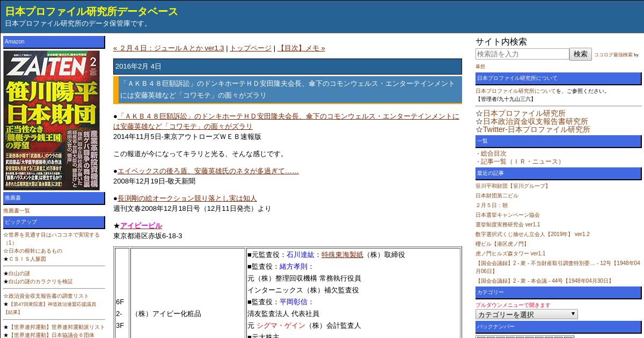Image resolution: width=644 pixels, height=338 pixels.
Task: Open recent post 数字選択式くじ抽せん立会人【2019年】
Action: 532,234
